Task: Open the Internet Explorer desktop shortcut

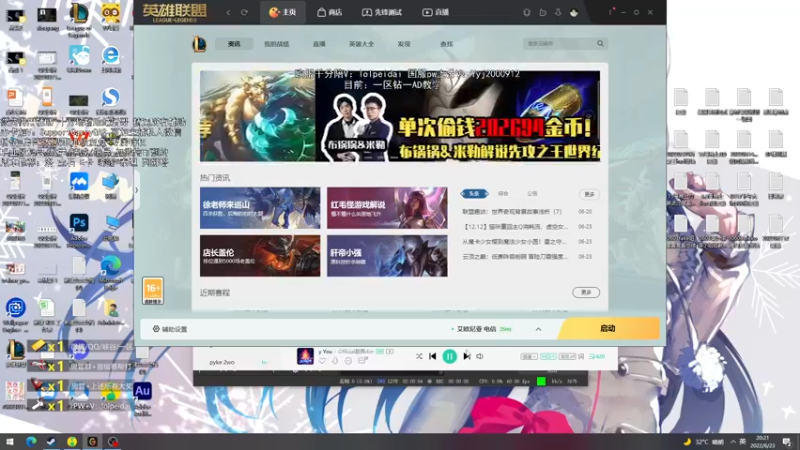Action: click(x=111, y=59)
